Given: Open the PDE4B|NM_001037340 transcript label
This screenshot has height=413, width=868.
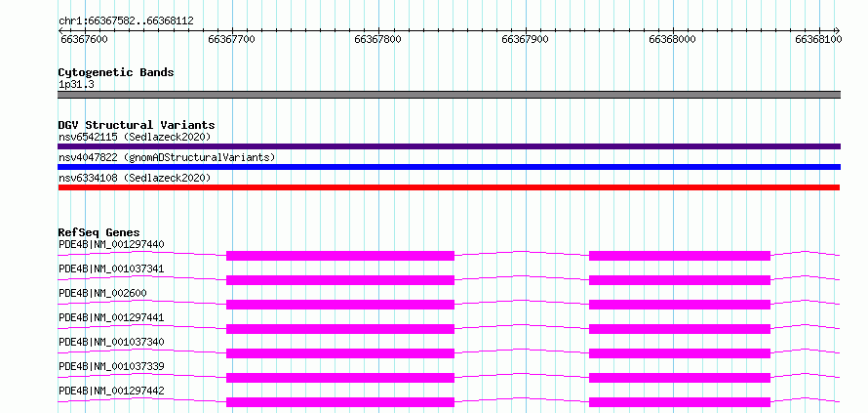Looking at the screenshot, I should click(x=111, y=342).
